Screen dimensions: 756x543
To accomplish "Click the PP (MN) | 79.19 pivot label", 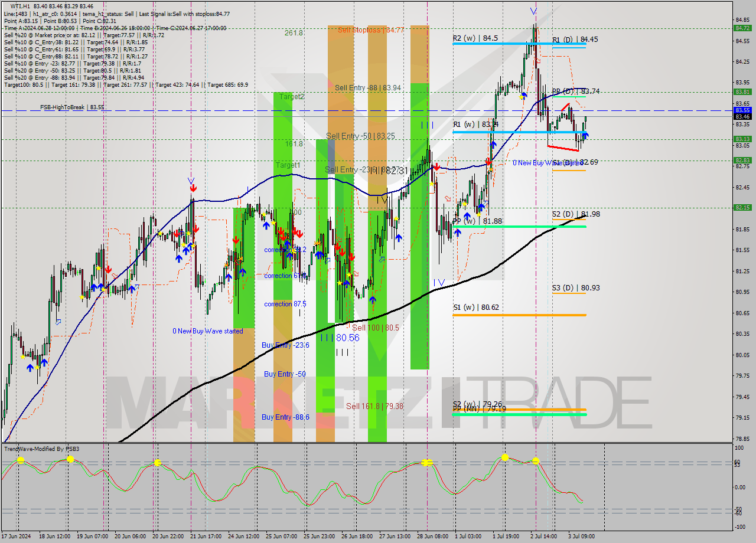I will coord(479,408).
